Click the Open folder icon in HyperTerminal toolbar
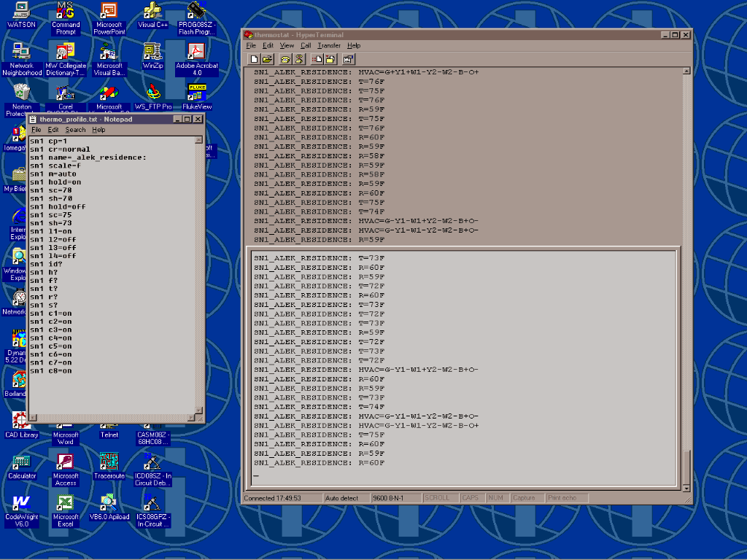The width and height of the screenshot is (747, 560). 267,59
